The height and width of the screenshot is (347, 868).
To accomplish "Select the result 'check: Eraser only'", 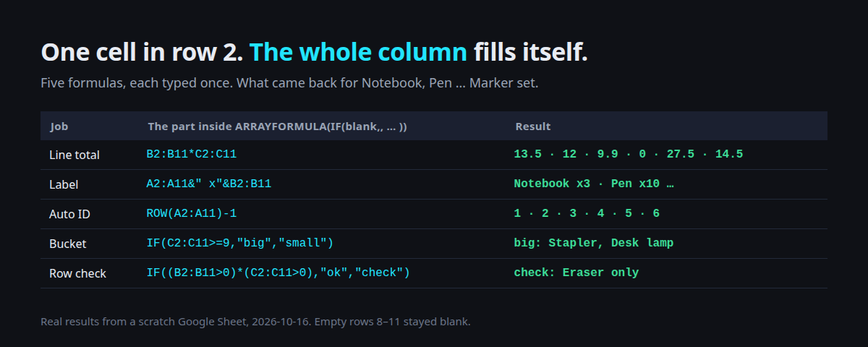I will click(x=576, y=273).
